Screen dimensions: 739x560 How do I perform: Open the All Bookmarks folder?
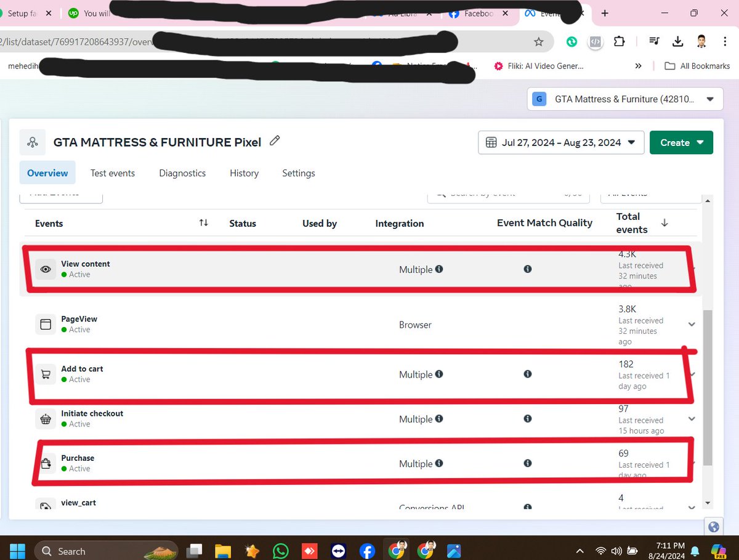click(x=698, y=66)
